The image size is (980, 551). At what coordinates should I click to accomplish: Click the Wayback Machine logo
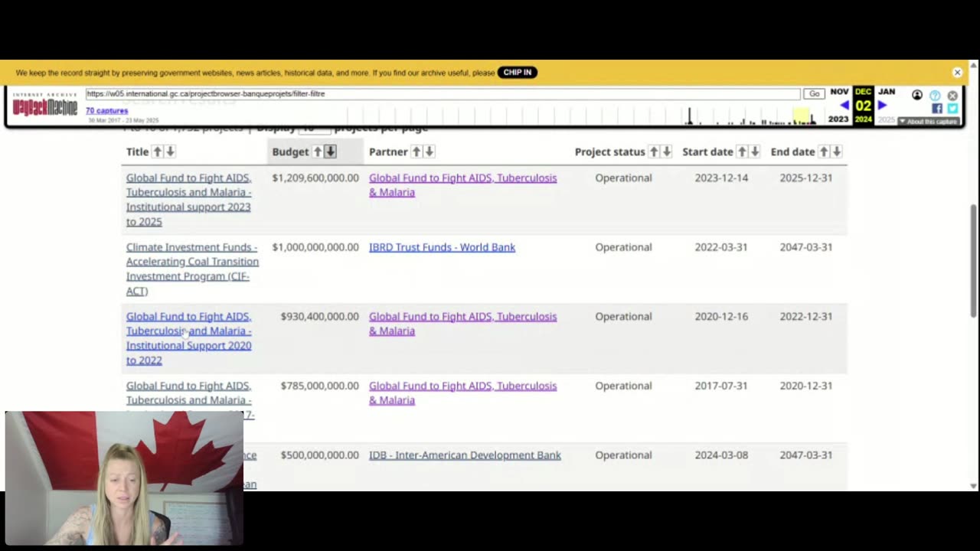click(x=44, y=105)
